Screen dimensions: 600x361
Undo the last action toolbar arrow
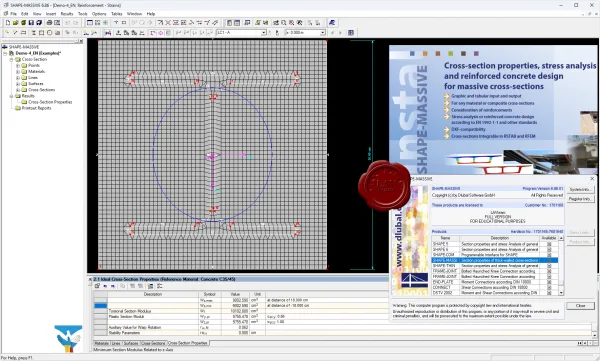[x=68, y=23]
